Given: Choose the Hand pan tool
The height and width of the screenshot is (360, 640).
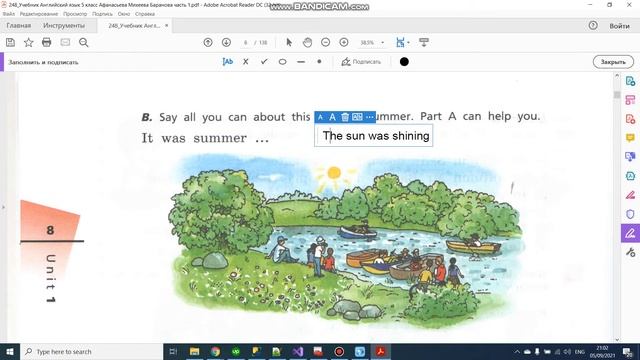Looking at the screenshot, I should [x=307, y=42].
